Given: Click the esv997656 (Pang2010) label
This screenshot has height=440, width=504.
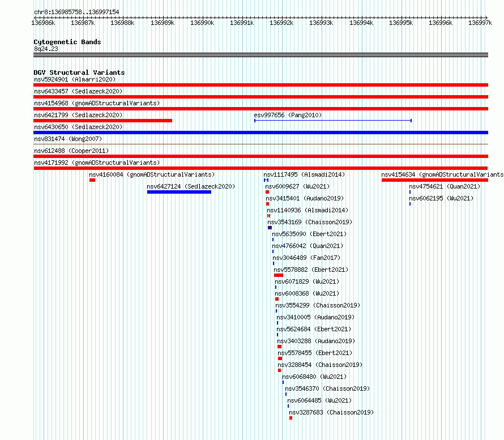Looking at the screenshot, I should pyautogui.click(x=288, y=115).
